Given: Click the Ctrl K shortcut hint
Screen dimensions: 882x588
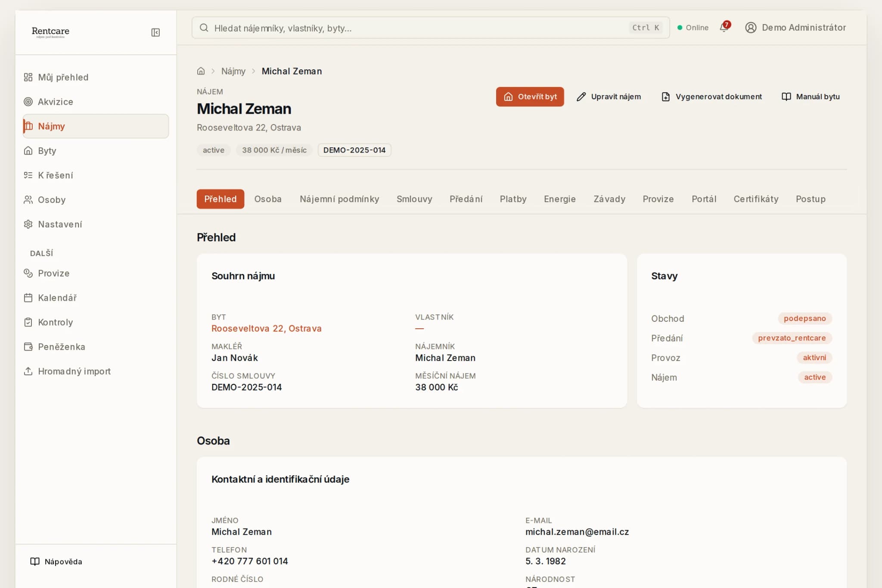Looking at the screenshot, I should point(646,28).
